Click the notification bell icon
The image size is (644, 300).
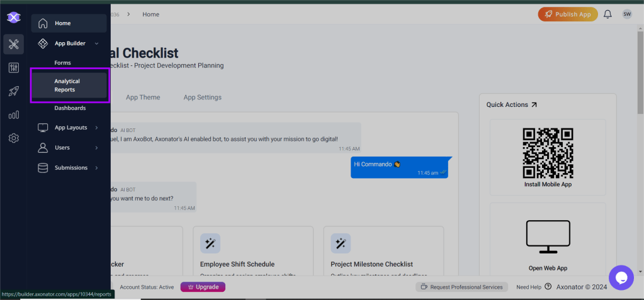(607, 14)
